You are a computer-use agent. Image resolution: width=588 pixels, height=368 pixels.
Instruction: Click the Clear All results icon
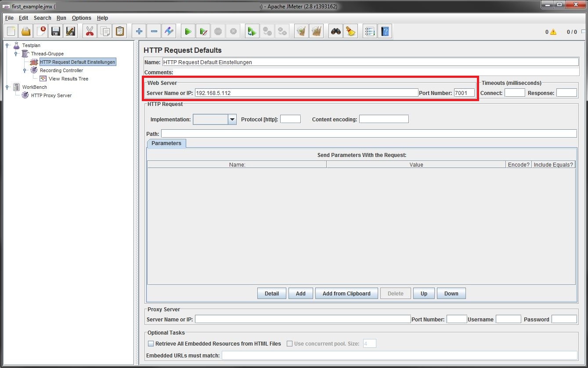(x=316, y=31)
